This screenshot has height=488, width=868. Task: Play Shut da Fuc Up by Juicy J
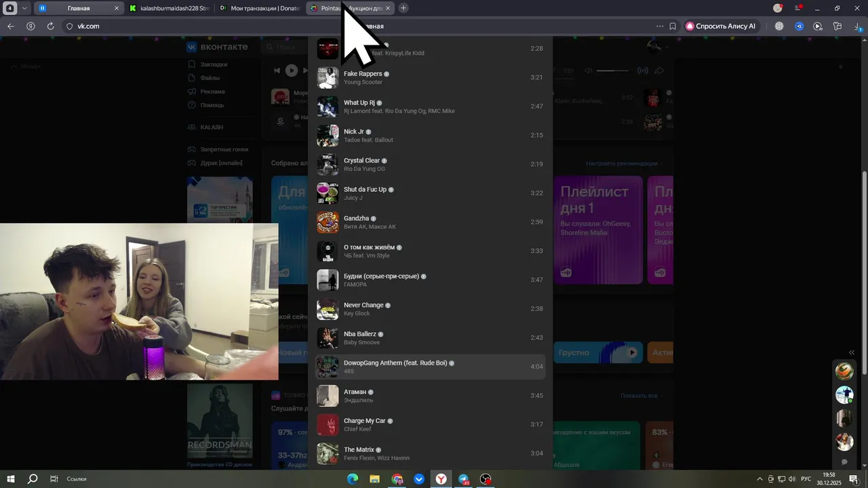[430, 193]
